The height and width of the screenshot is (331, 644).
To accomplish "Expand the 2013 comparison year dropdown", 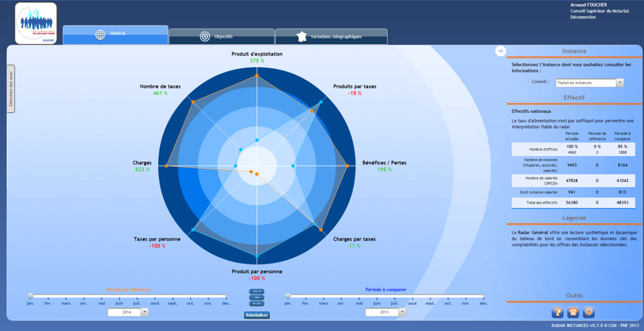I will point(402,312).
